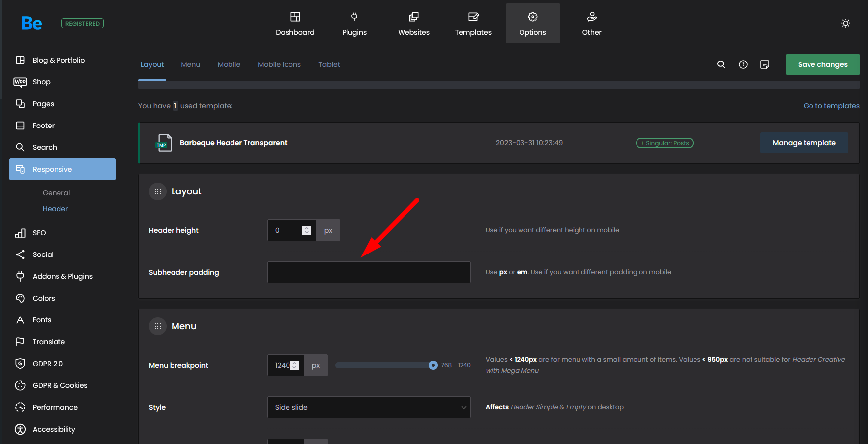Open Translate settings in sidebar

(62, 342)
